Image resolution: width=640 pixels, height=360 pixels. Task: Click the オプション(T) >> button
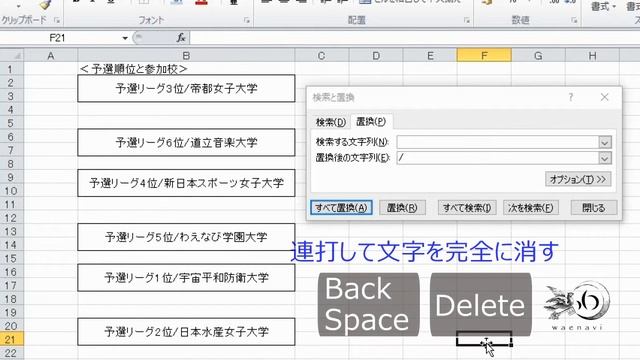[x=578, y=179]
